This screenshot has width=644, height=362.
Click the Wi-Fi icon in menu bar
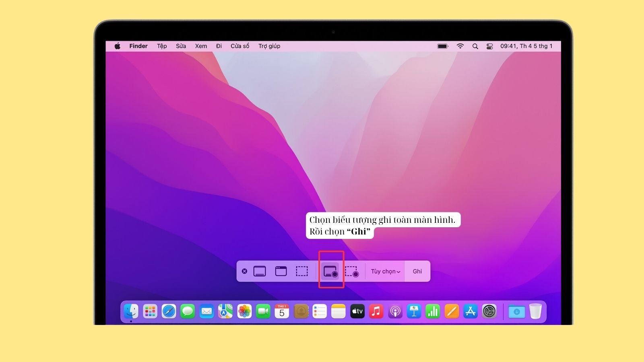(460, 46)
